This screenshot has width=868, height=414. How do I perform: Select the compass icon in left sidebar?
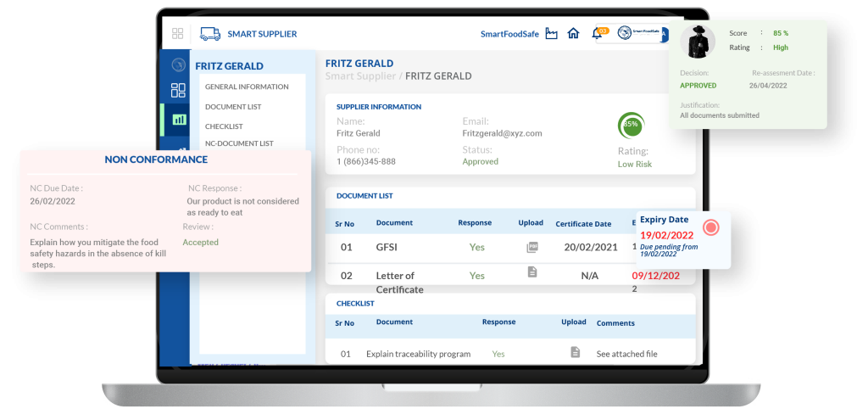(x=178, y=64)
